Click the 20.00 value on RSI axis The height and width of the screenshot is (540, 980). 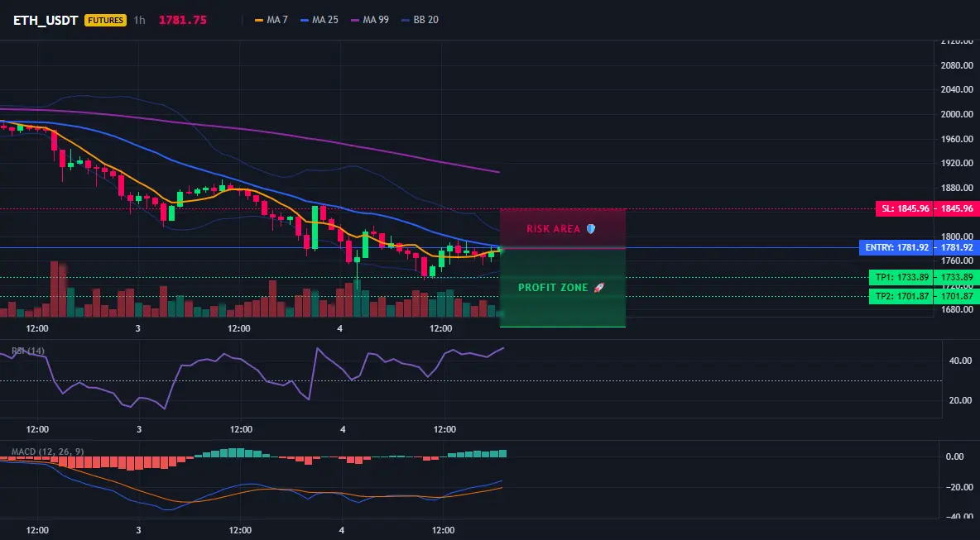[960, 401]
